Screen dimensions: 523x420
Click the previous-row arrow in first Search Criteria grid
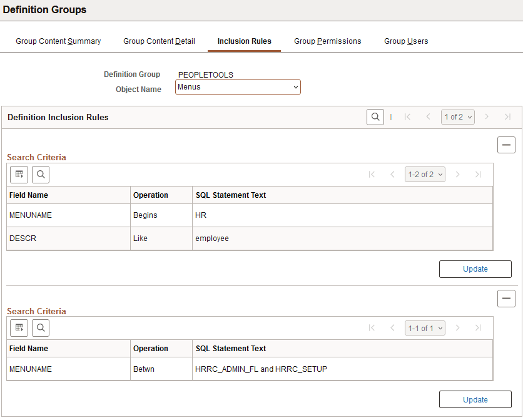(x=392, y=174)
